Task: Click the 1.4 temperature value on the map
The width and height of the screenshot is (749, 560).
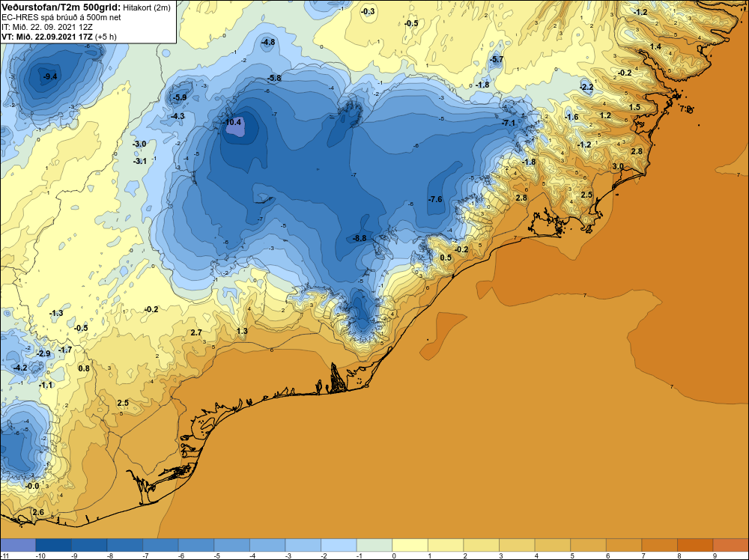Action: [656, 46]
